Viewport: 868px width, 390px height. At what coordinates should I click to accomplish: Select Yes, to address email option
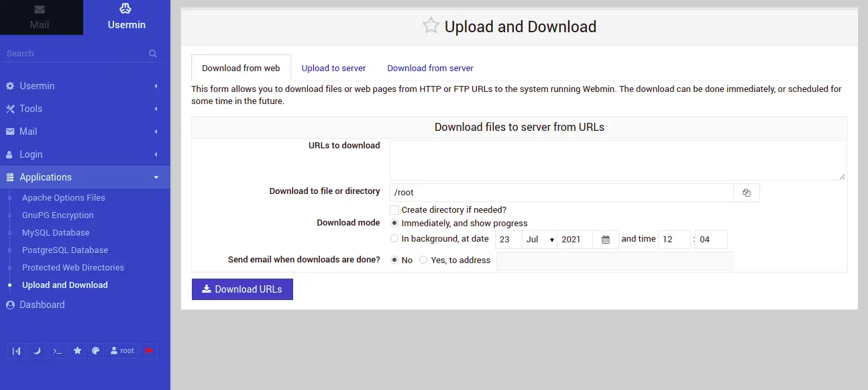(423, 260)
